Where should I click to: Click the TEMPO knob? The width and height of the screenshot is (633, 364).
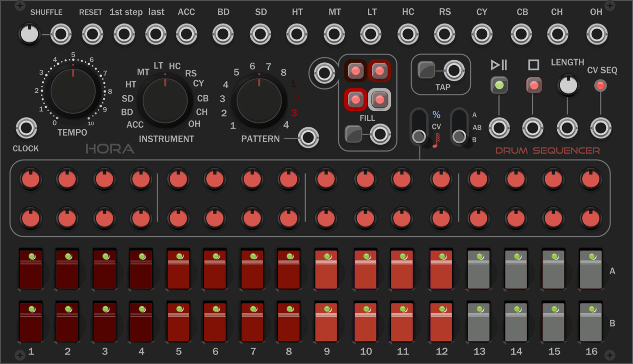pos(73,91)
